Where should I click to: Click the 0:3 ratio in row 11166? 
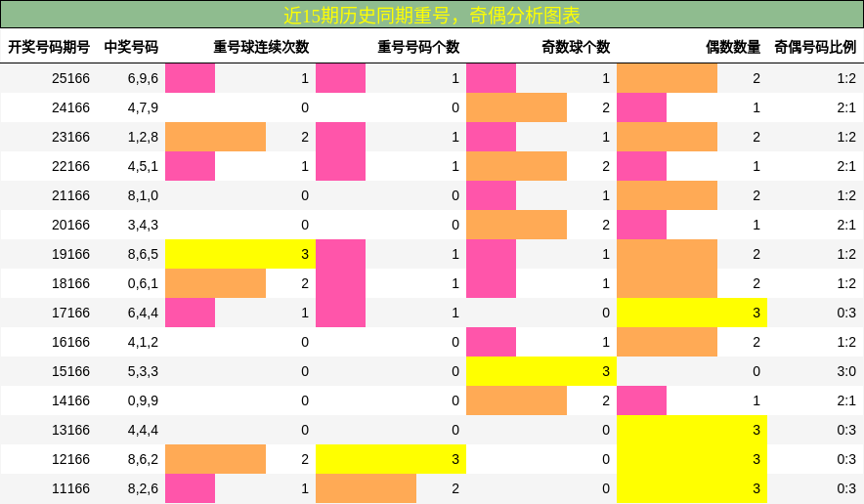tap(846, 488)
